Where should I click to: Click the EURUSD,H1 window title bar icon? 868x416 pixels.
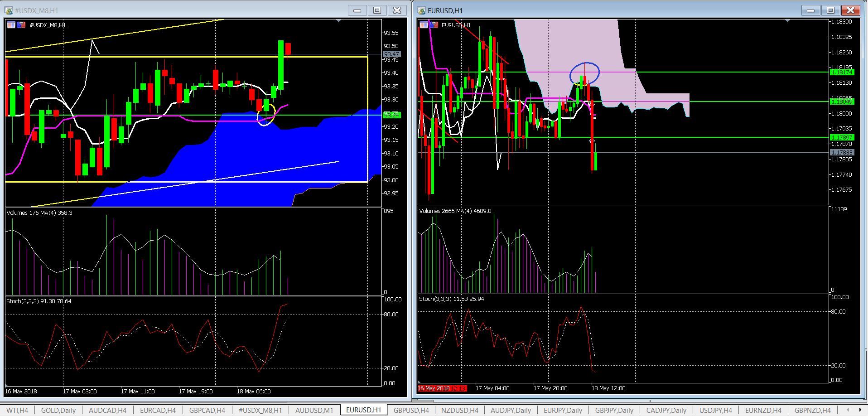421,10
